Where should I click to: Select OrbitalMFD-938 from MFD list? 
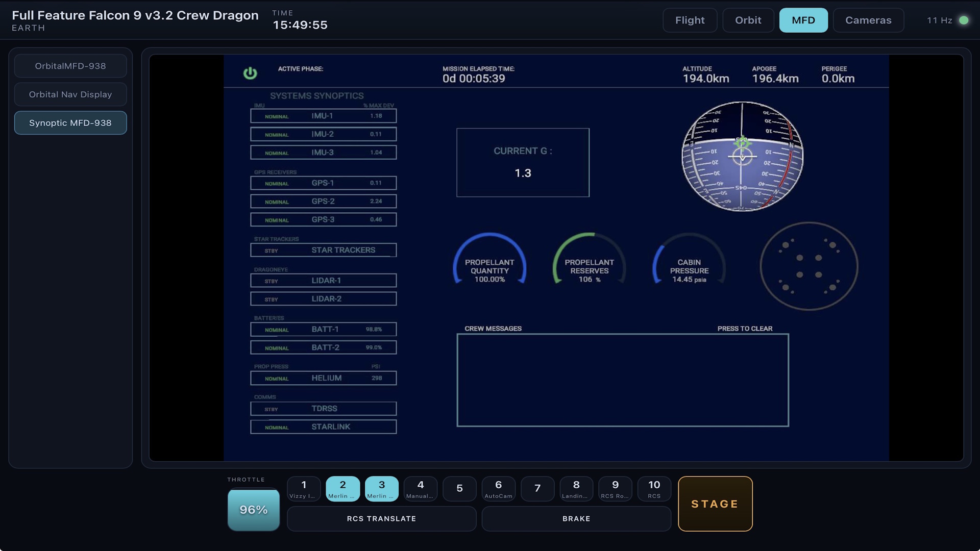pos(70,66)
